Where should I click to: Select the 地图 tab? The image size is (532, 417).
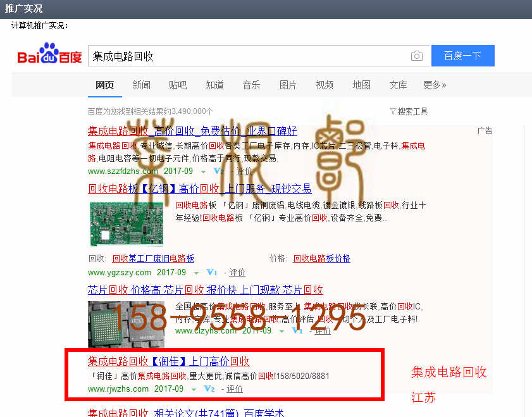pyautogui.click(x=362, y=85)
